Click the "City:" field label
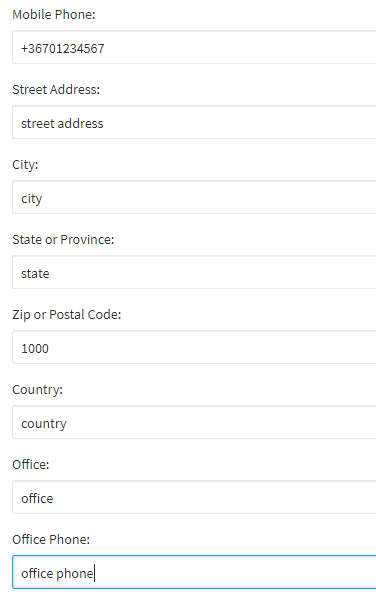The height and width of the screenshot is (598, 376). 25,165
